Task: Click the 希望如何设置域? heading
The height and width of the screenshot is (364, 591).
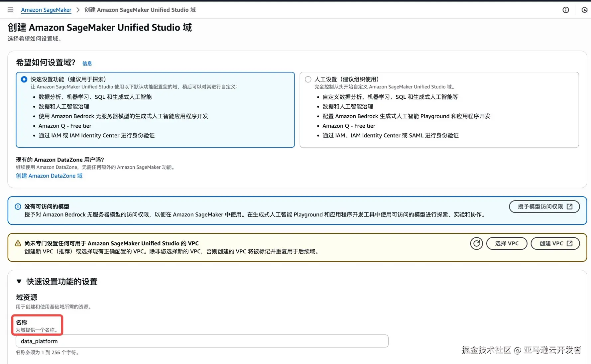Action: (46, 62)
